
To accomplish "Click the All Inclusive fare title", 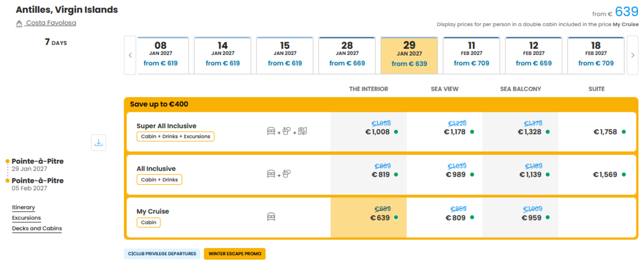I will [x=156, y=169].
